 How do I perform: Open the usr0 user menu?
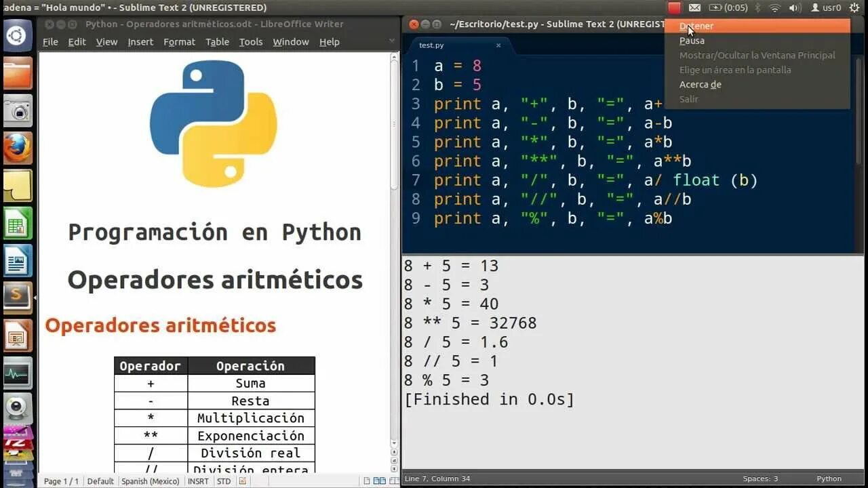tap(827, 8)
